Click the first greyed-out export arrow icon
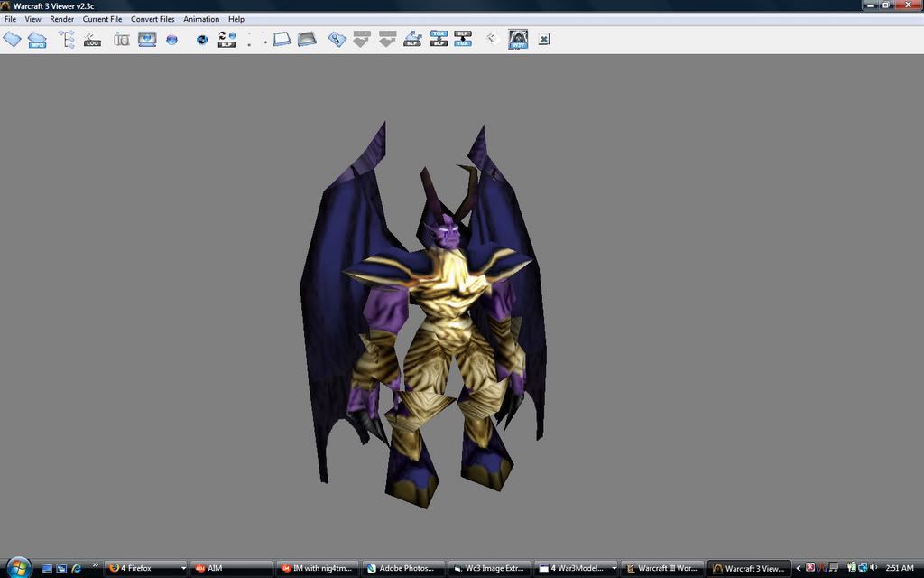This screenshot has height=578, width=924. (x=361, y=40)
